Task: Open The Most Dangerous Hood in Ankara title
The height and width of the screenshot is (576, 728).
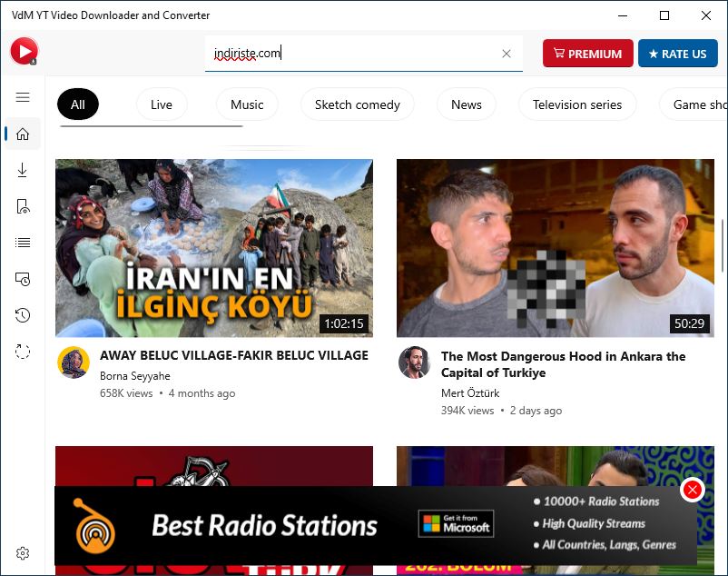Action: click(x=563, y=364)
